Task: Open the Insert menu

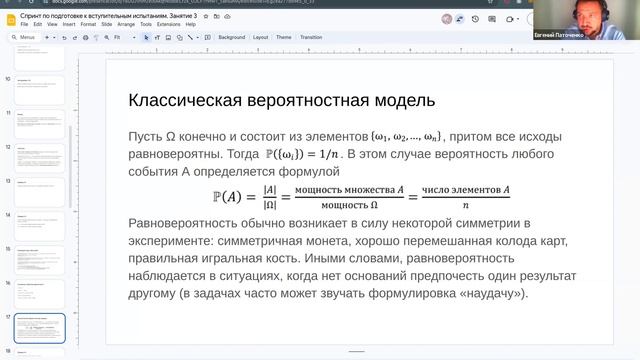Action: [69, 24]
